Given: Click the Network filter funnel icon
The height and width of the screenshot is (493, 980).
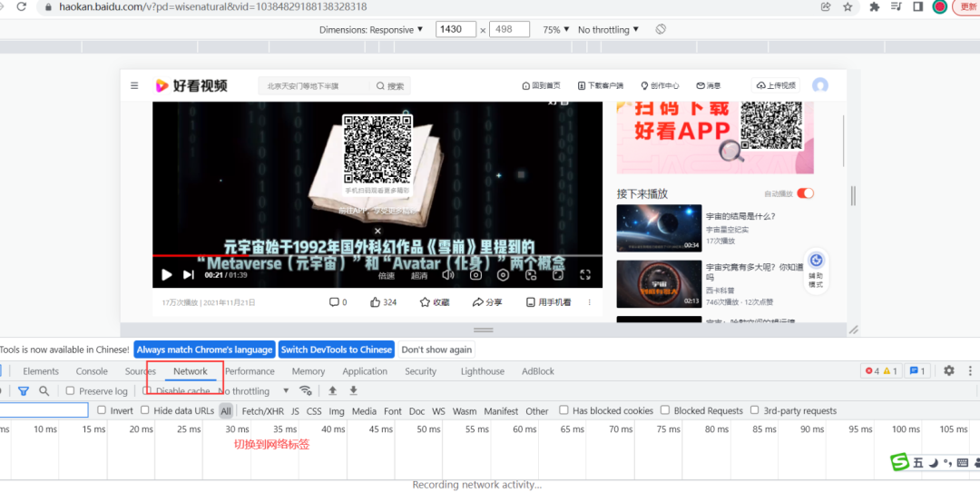Looking at the screenshot, I should [23, 391].
